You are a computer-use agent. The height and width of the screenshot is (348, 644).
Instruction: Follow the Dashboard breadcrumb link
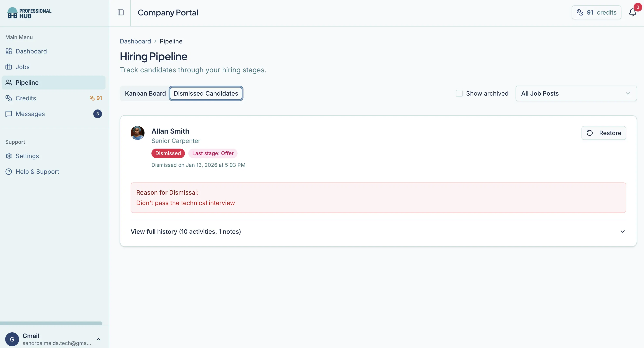click(135, 41)
